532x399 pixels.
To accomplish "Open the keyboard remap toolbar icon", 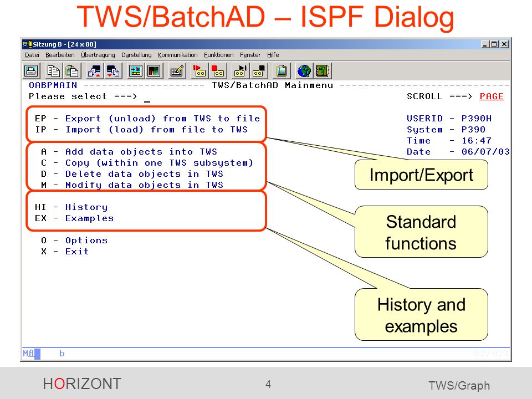I will point(177,71).
